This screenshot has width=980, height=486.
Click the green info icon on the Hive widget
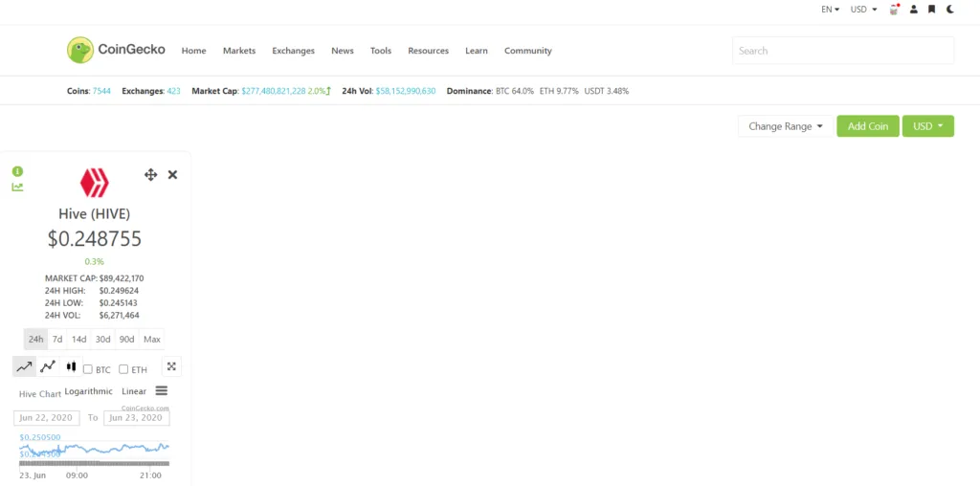coord(17,171)
